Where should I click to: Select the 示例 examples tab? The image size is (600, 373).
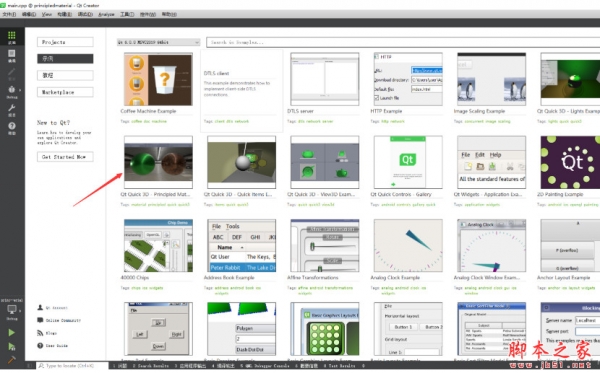pos(65,59)
